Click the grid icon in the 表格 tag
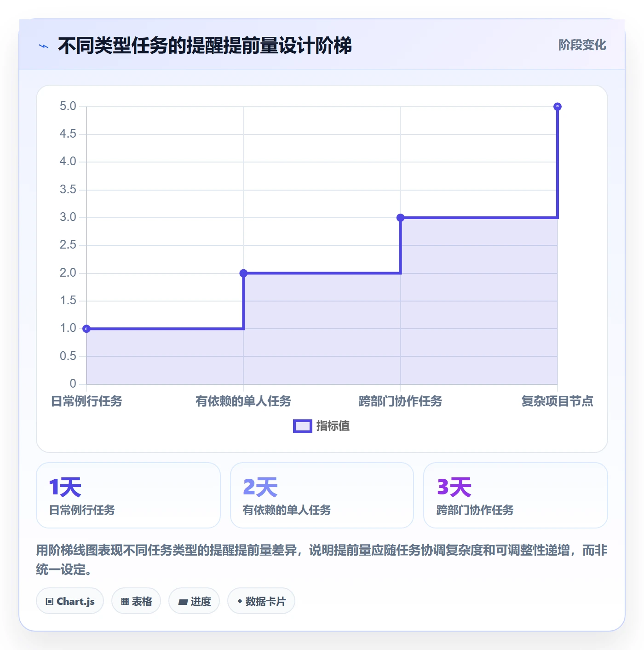 pyautogui.click(x=125, y=602)
